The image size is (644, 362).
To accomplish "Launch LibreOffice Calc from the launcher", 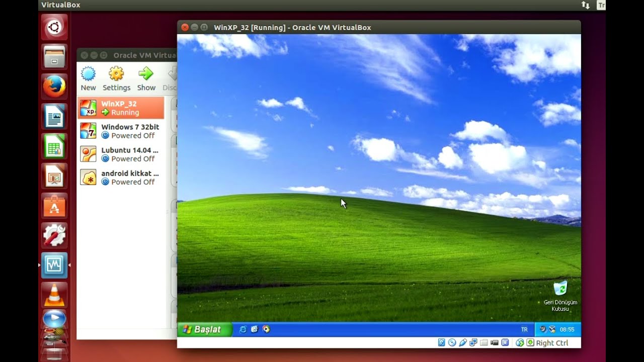I will pyautogui.click(x=54, y=146).
